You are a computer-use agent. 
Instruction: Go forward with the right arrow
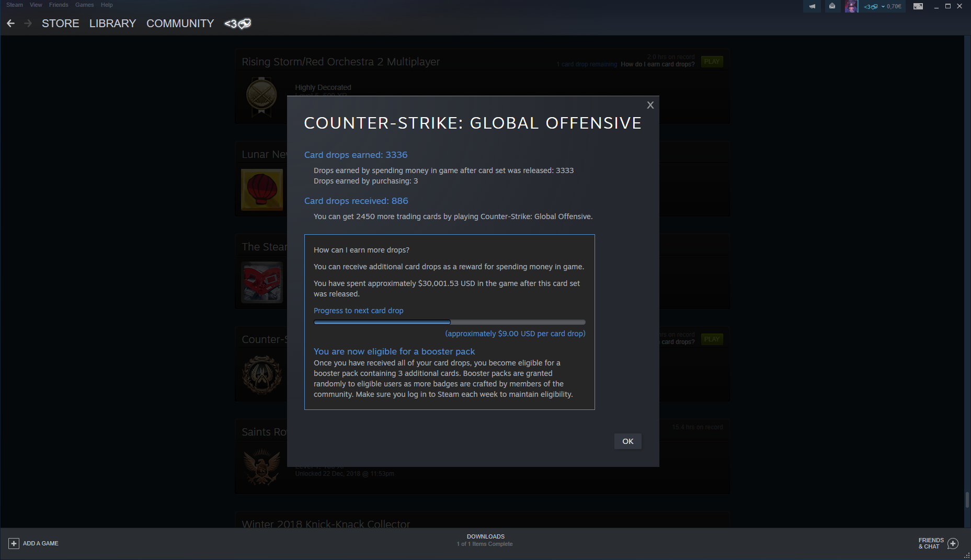[x=28, y=24]
